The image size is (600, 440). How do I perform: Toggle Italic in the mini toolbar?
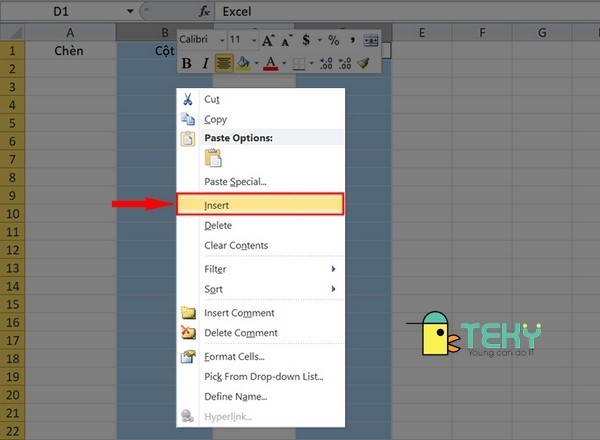[x=205, y=63]
